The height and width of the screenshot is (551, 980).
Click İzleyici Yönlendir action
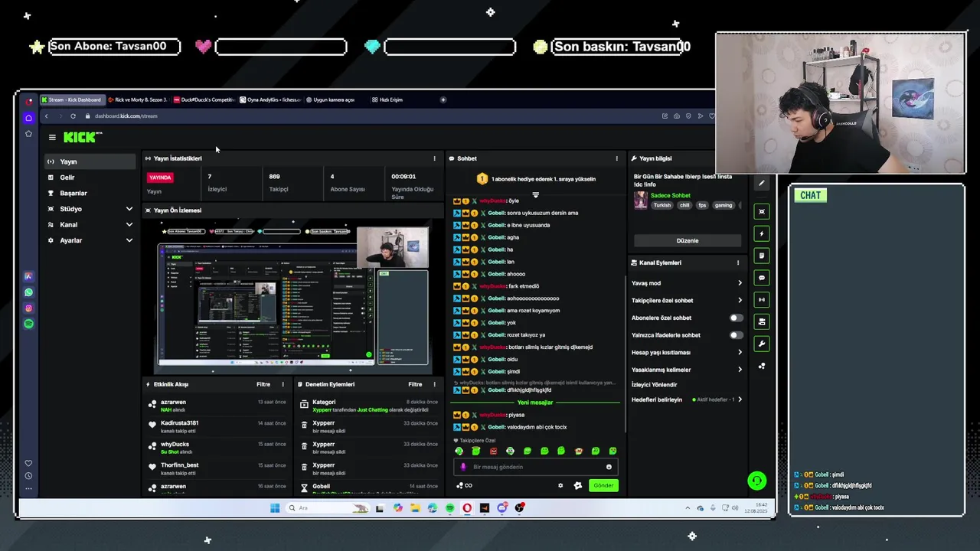654,384
